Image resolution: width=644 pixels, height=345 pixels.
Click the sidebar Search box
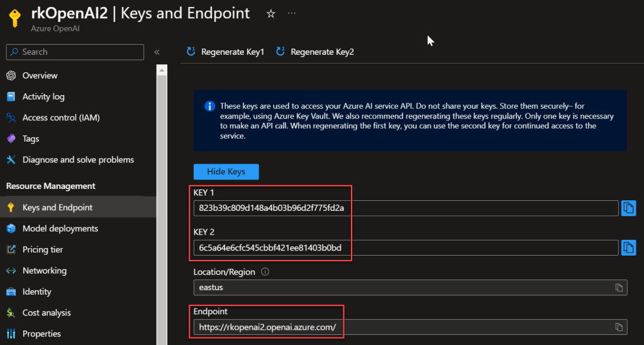click(75, 52)
